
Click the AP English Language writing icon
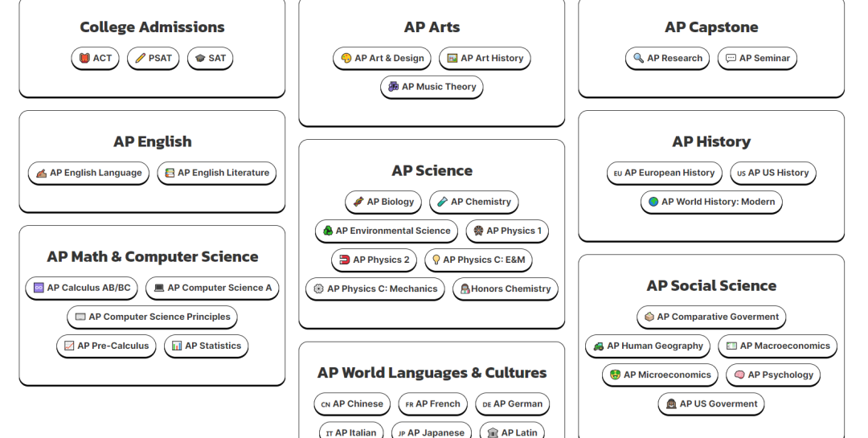[42, 174]
